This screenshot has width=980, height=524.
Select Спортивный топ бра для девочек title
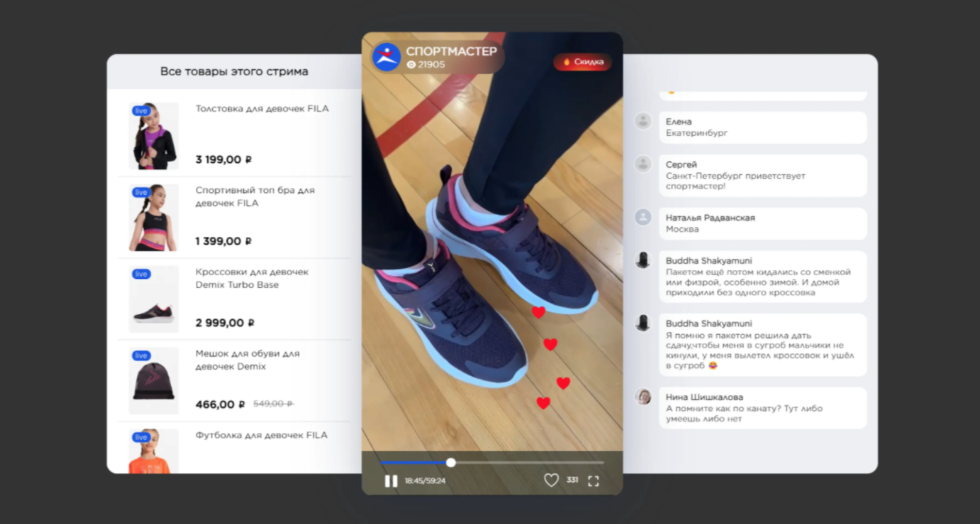coord(255,196)
